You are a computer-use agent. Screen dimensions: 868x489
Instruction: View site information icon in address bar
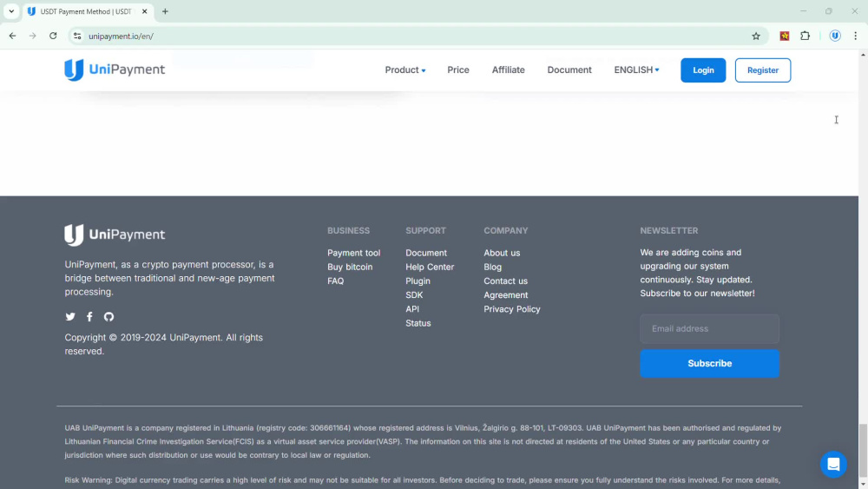click(x=77, y=36)
